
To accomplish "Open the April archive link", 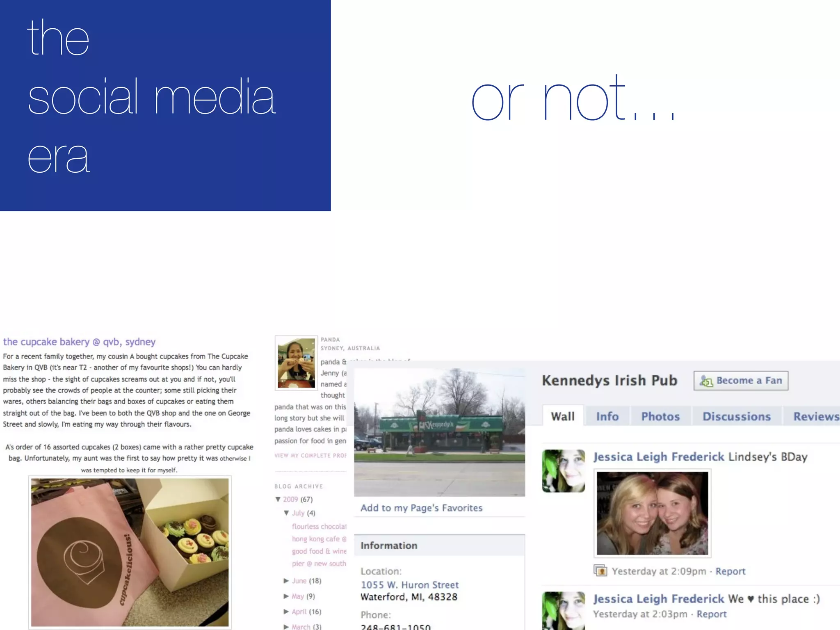I will pos(299,612).
